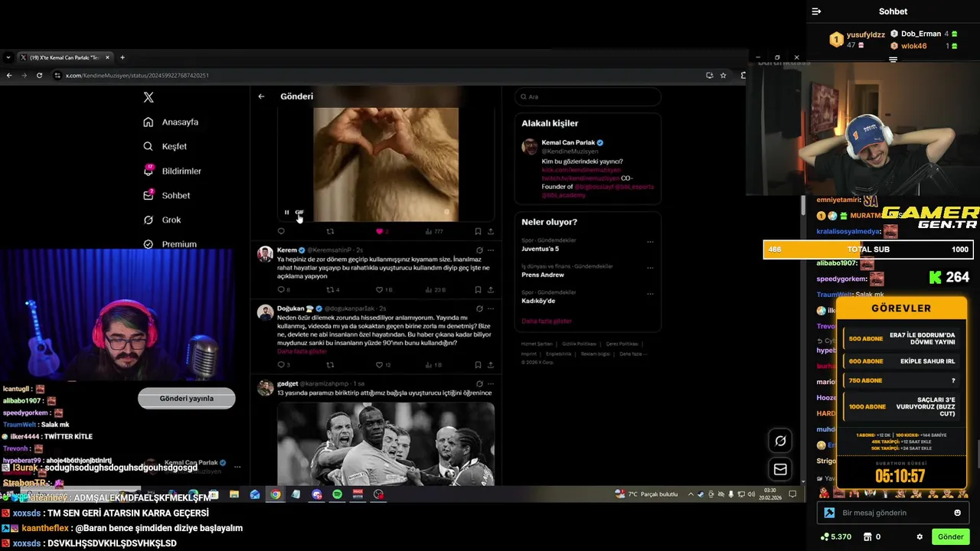This screenshot has width=980, height=551.
Task: Open options for Prens Andrew trend
Action: pyautogui.click(x=650, y=268)
